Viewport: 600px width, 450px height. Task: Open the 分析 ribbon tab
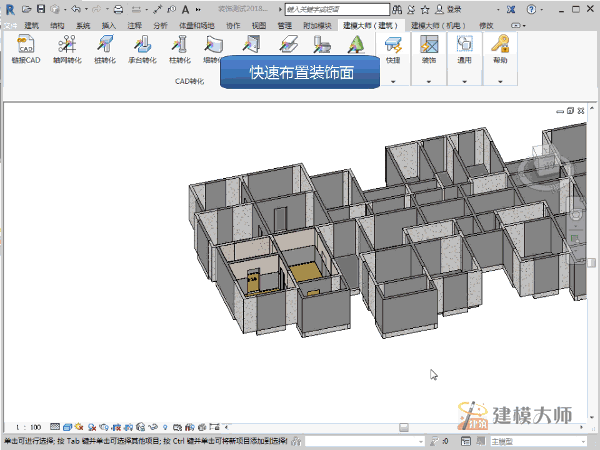[x=160, y=26]
